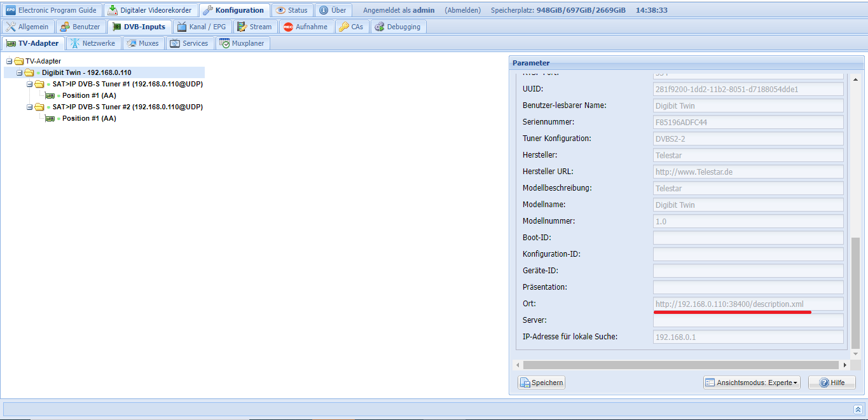
Task: Switch to the Debugging tab
Action: (397, 27)
